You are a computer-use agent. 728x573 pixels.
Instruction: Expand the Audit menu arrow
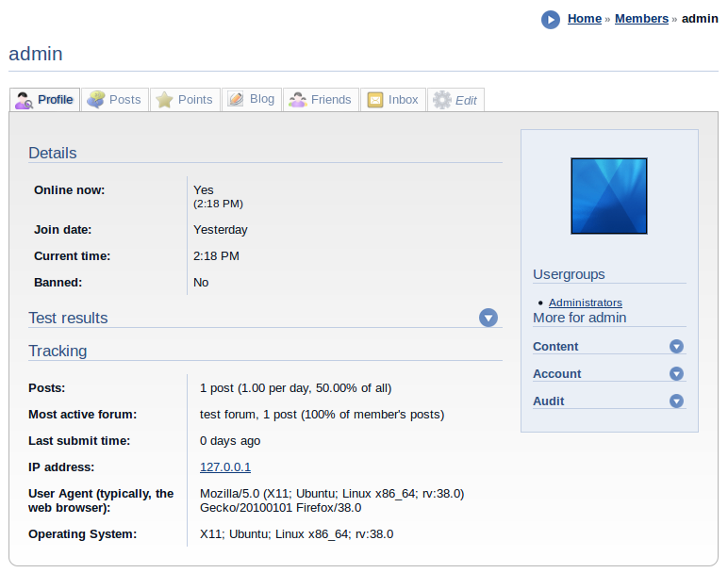[676, 401]
